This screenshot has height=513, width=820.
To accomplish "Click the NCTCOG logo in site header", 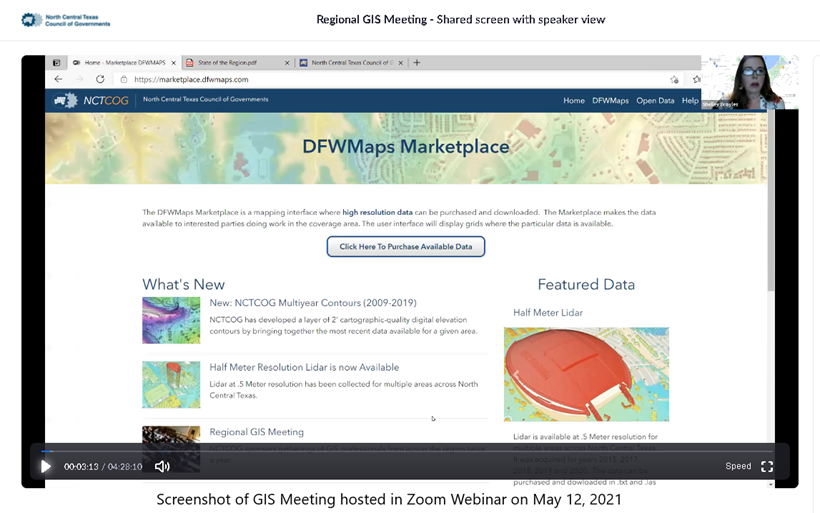I will 92,100.
